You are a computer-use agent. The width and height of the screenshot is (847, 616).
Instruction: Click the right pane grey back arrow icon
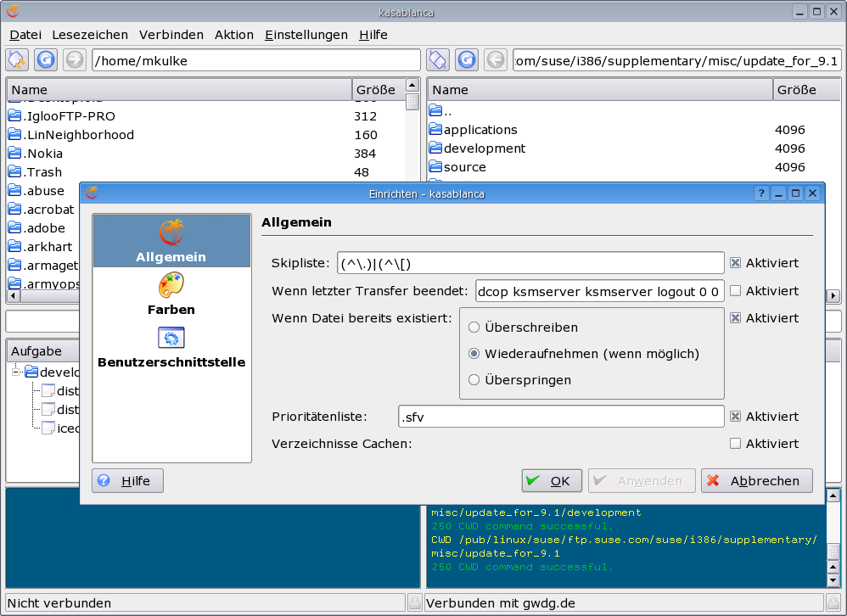click(x=496, y=60)
